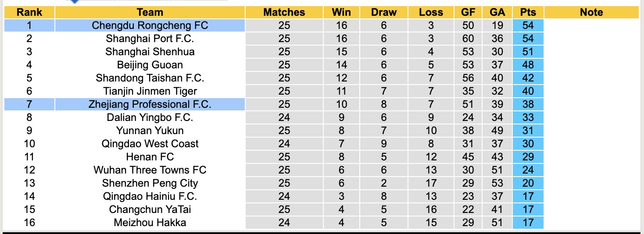Click the Note column header
644x234 pixels.
[591, 12]
